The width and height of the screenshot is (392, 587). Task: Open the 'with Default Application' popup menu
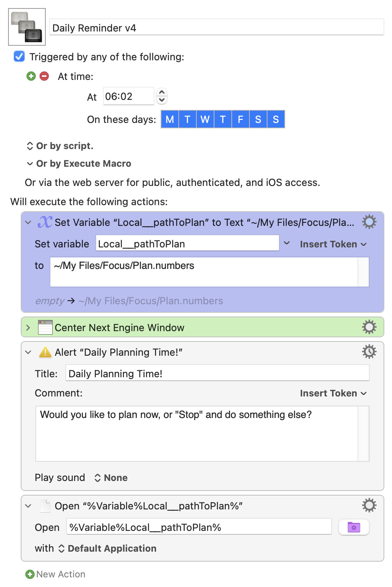tap(108, 549)
